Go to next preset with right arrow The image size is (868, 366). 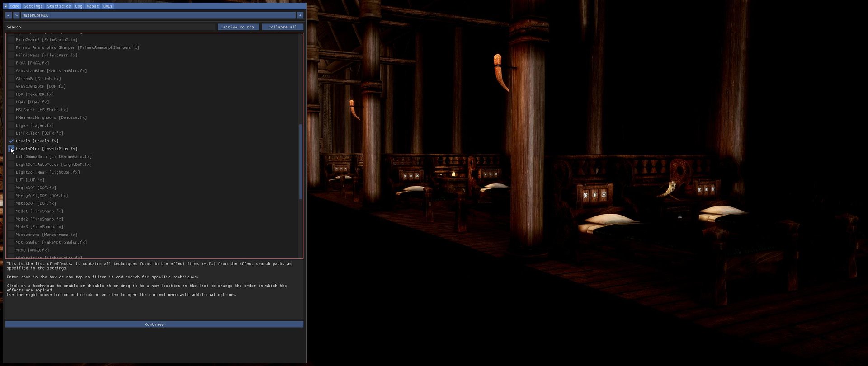pos(16,15)
